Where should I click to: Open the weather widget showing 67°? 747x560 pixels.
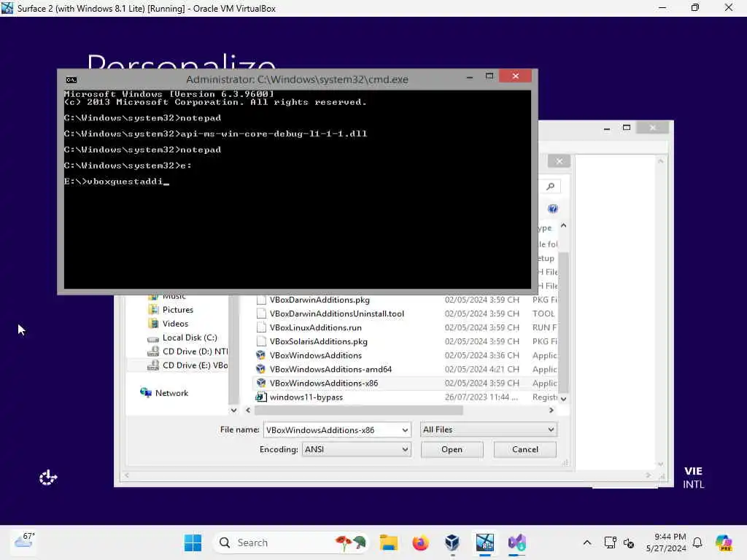tap(24, 542)
